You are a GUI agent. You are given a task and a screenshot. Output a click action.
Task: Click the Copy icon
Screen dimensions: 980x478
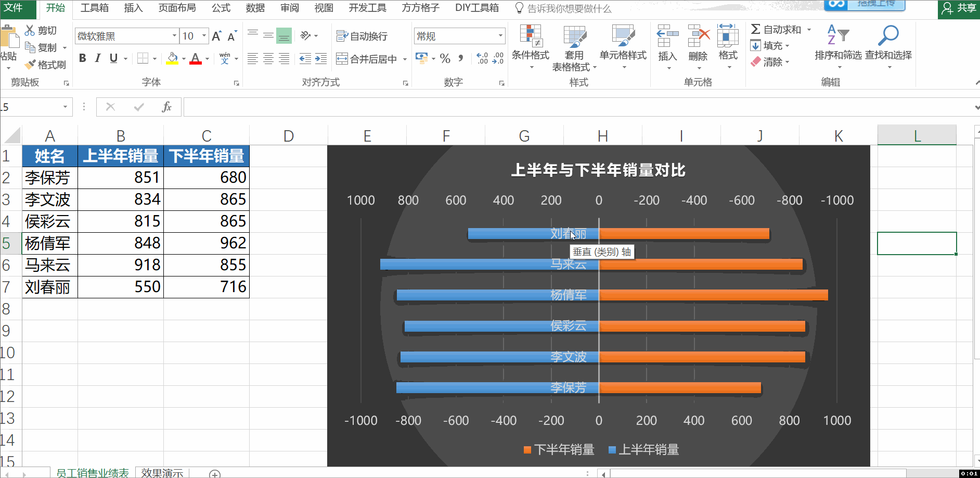coord(30,47)
